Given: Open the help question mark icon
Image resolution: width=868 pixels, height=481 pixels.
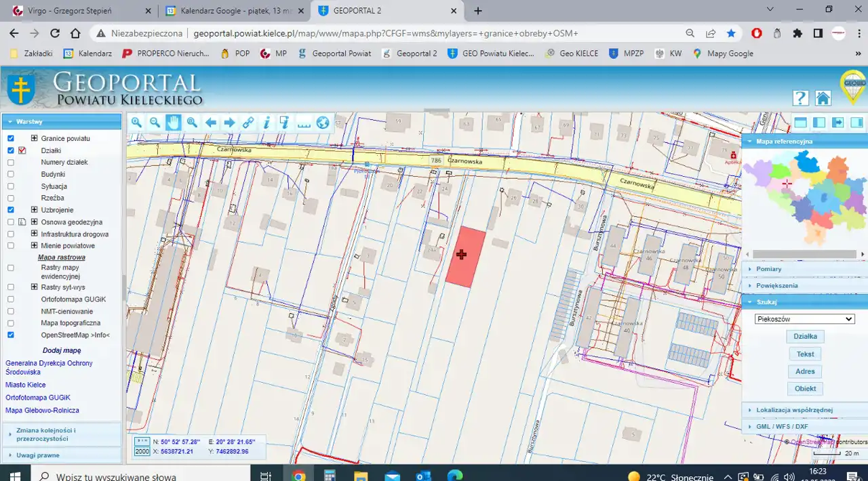Looking at the screenshot, I should [x=800, y=98].
